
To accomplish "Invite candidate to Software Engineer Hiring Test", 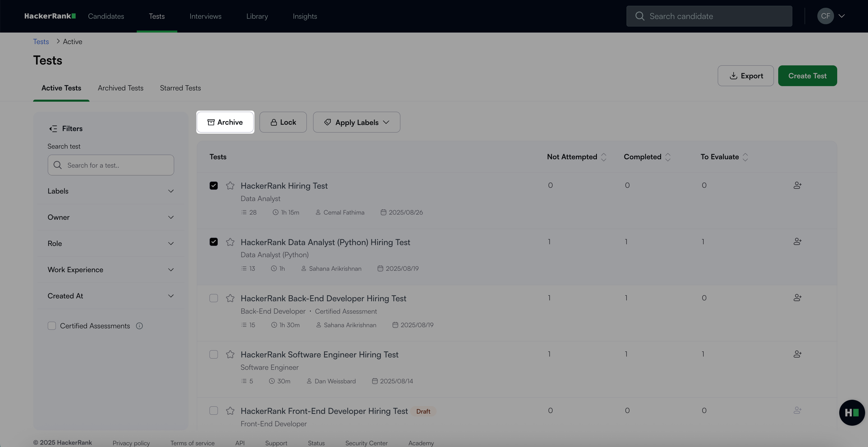I will (797, 354).
